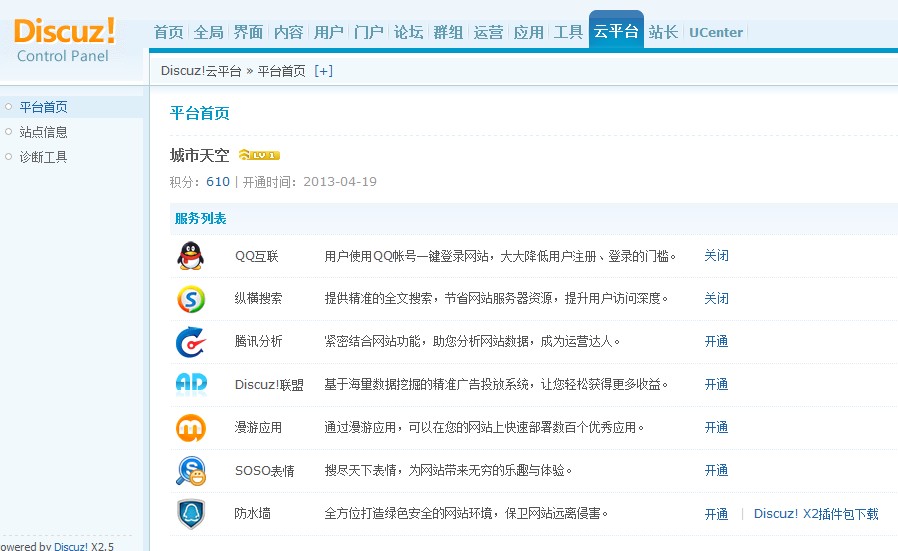Click the Discuz! link in footer
The height and width of the screenshot is (551, 898).
tap(71, 546)
